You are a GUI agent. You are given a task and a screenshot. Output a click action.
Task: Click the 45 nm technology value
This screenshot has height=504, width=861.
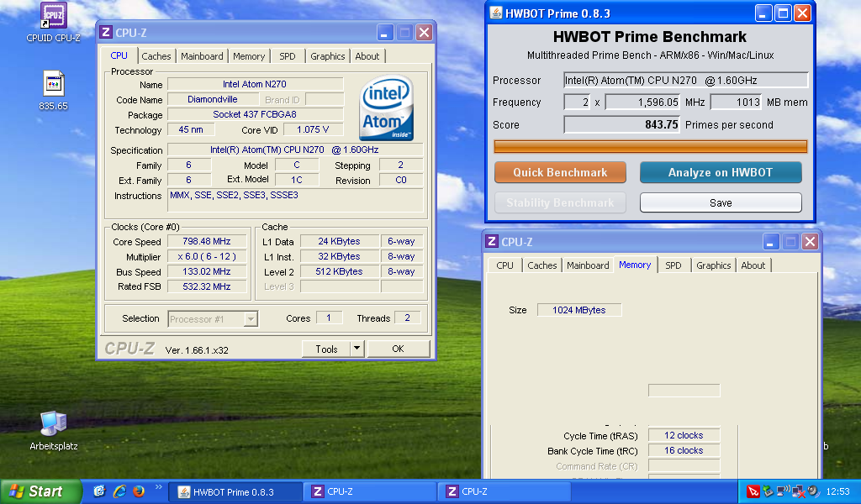click(x=191, y=129)
